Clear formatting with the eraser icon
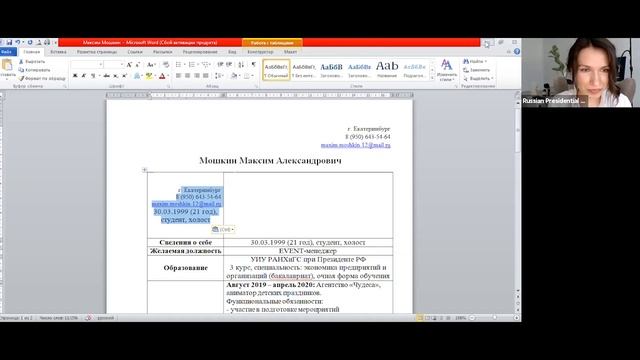Image resolution: width=640 pixels, height=360 pixels. coord(166,64)
